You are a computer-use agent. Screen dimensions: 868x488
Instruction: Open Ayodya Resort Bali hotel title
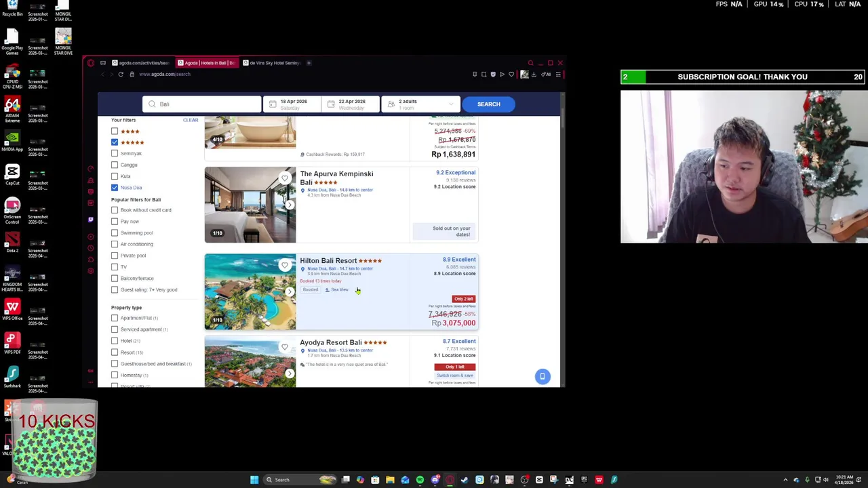[x=331, y=342]
